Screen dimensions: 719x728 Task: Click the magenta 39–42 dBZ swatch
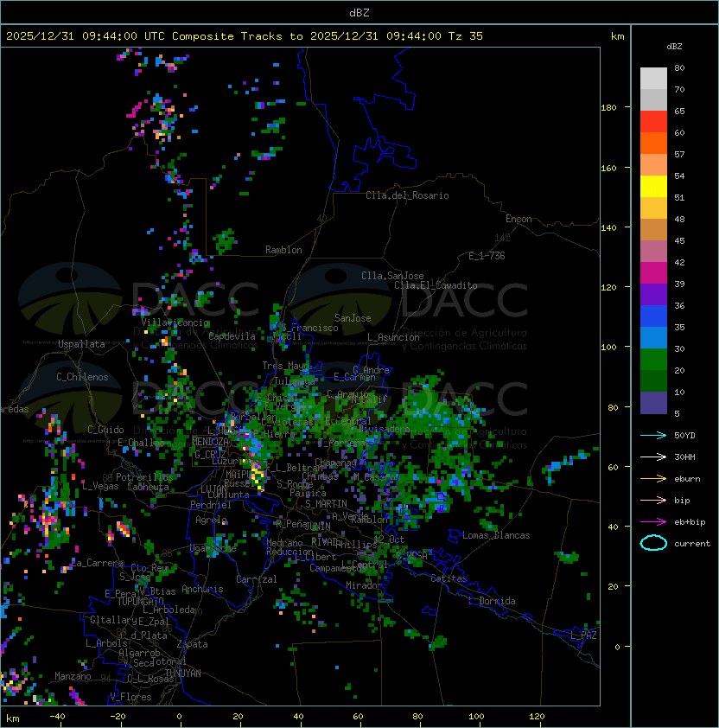pyautogui.click(x=653, y=273)
